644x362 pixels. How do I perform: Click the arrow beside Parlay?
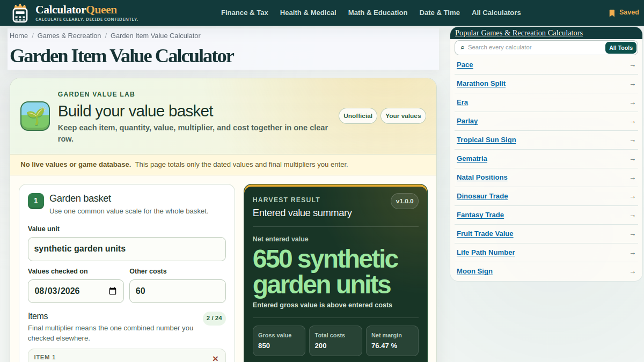click(632, 122)
